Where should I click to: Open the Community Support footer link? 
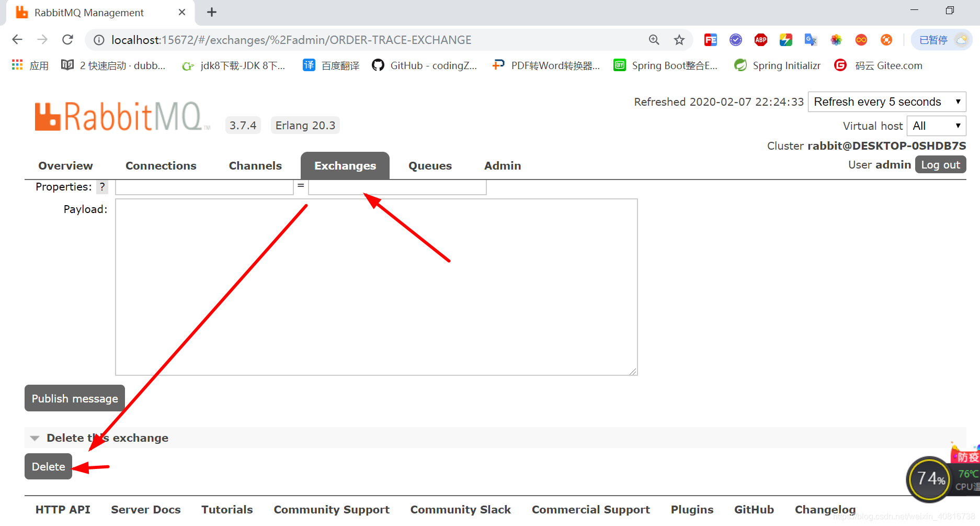[332, 509]
